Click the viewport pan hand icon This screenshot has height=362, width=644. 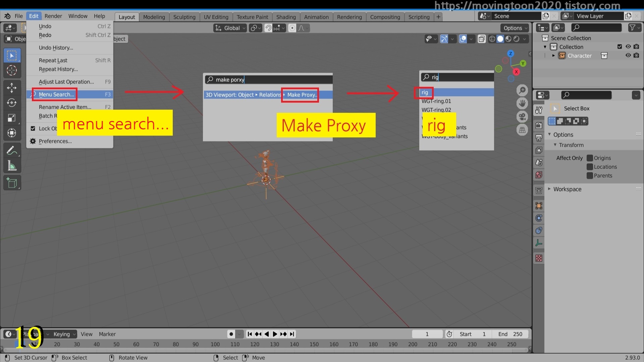point(522,103)
